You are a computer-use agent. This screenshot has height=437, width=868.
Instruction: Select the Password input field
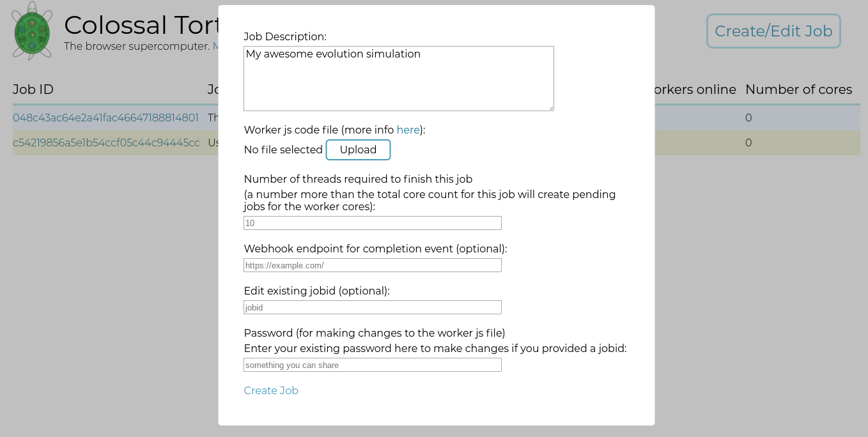[373, 365]
